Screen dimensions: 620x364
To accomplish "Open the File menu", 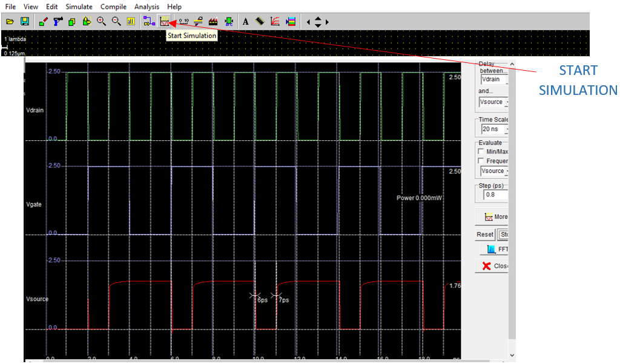I will click(x=10, y=7).
